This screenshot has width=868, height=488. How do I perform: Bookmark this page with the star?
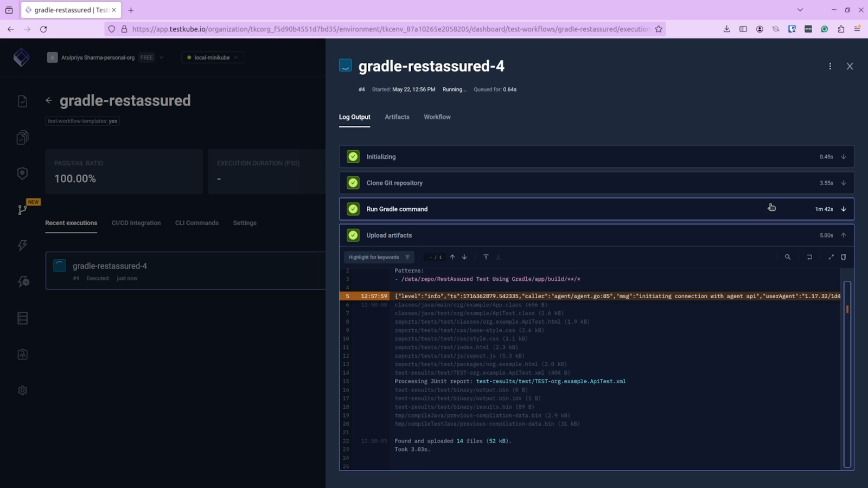tap(659, 29)
